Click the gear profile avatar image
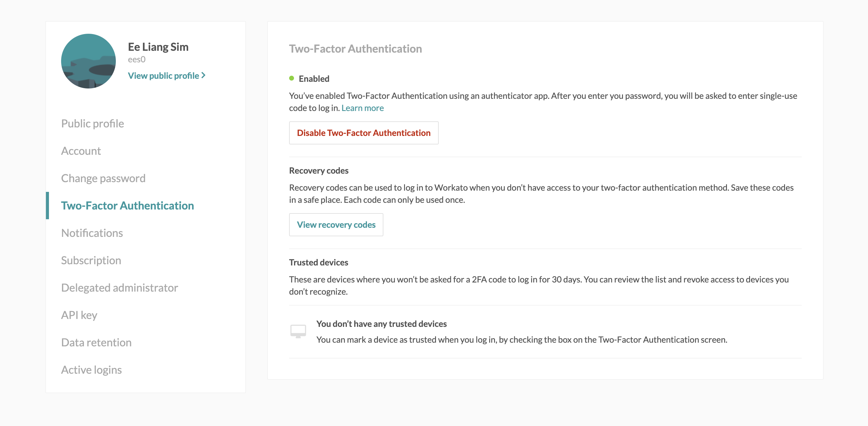The height and width of the screenshot is (426, 868). click(x=88, y=61)
